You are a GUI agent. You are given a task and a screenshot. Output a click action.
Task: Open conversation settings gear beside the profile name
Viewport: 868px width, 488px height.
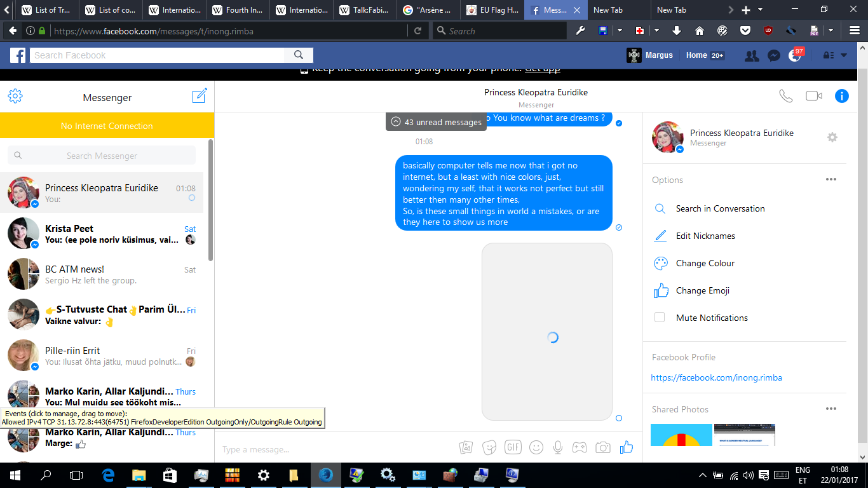[832, 137]
